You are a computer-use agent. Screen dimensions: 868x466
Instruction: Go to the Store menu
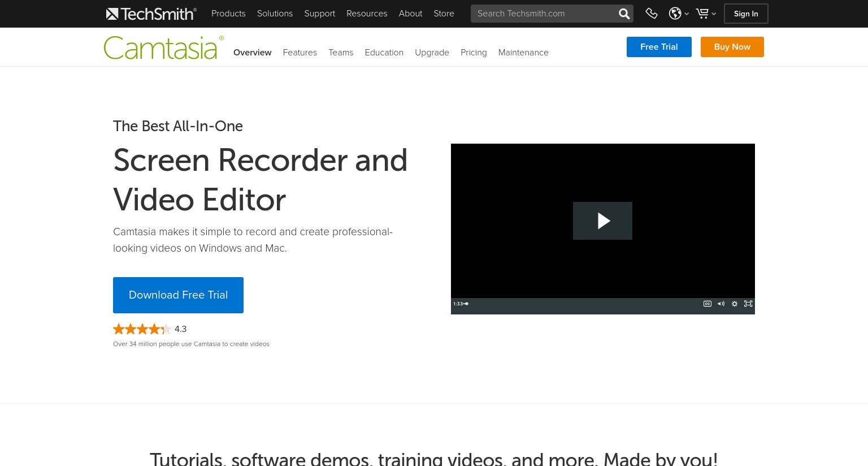tap(444, 14)
